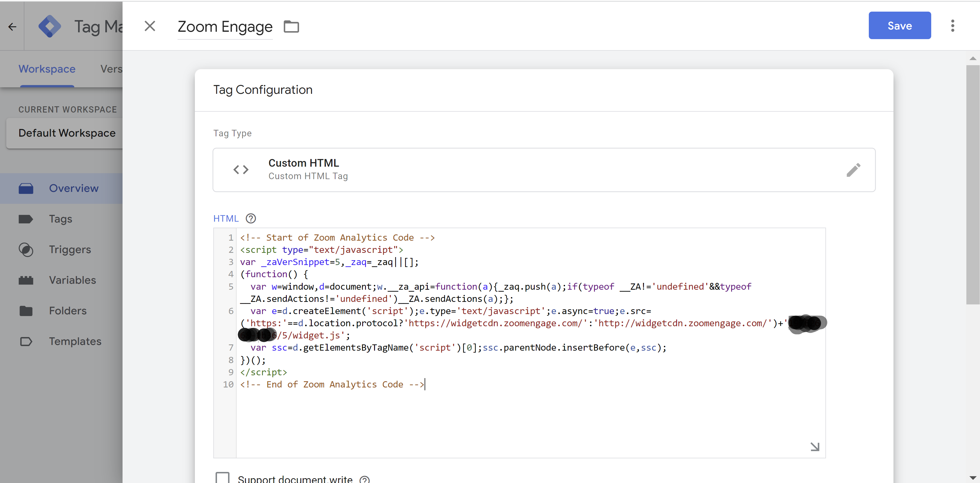Image resolution: width=980 pixels, height=483 pixels.
Task: Click code line 1 Start comment
Action: [337, 238]
